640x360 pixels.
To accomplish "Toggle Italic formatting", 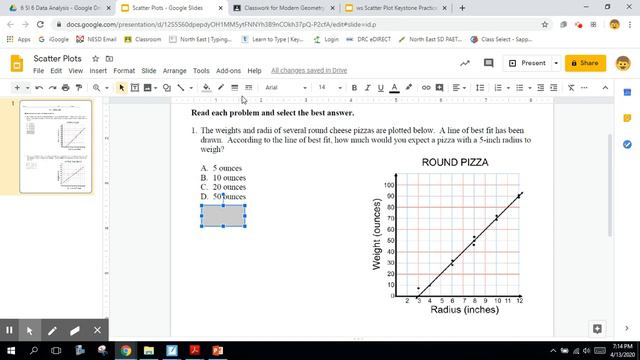I will tap(367, 88).
